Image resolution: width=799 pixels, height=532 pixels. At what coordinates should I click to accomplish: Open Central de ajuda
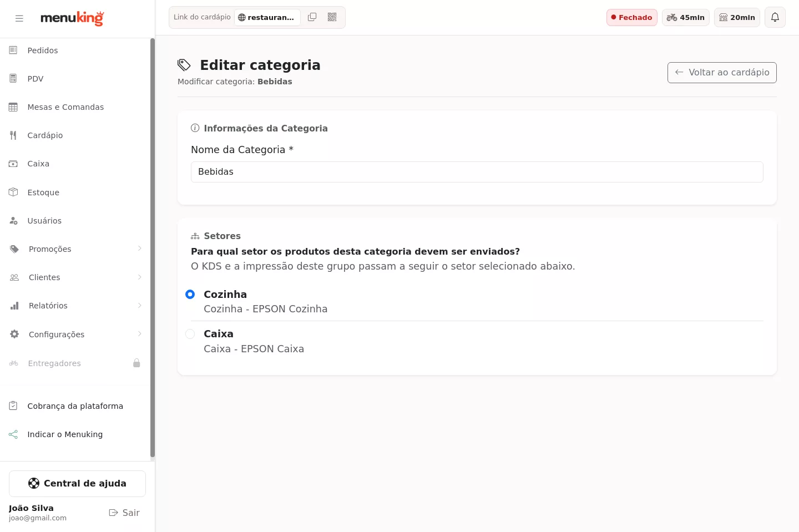[77, 484]
